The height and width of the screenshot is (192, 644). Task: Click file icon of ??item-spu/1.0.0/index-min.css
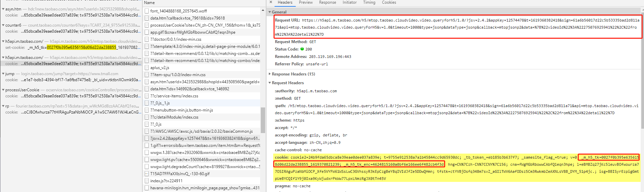click(x=147, y=75)
